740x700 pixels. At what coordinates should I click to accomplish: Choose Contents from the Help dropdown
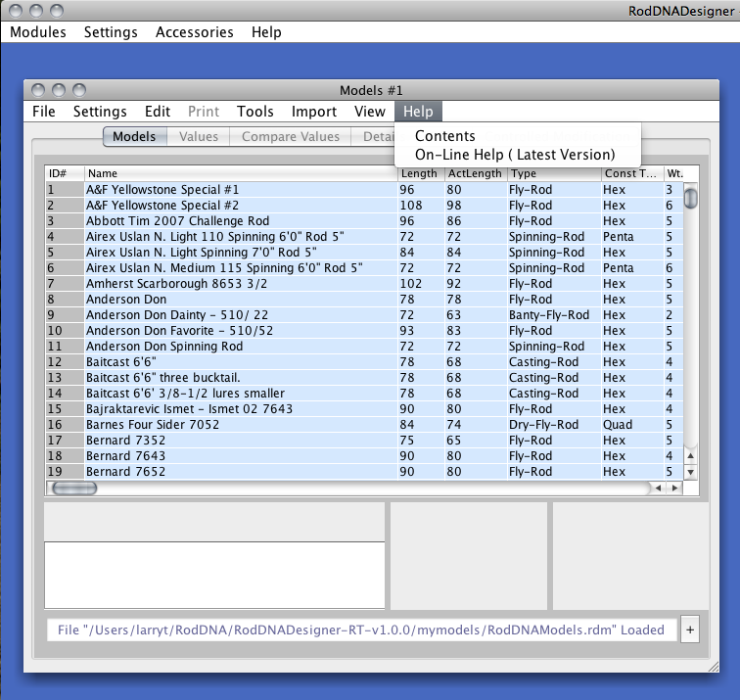[517, 136]
